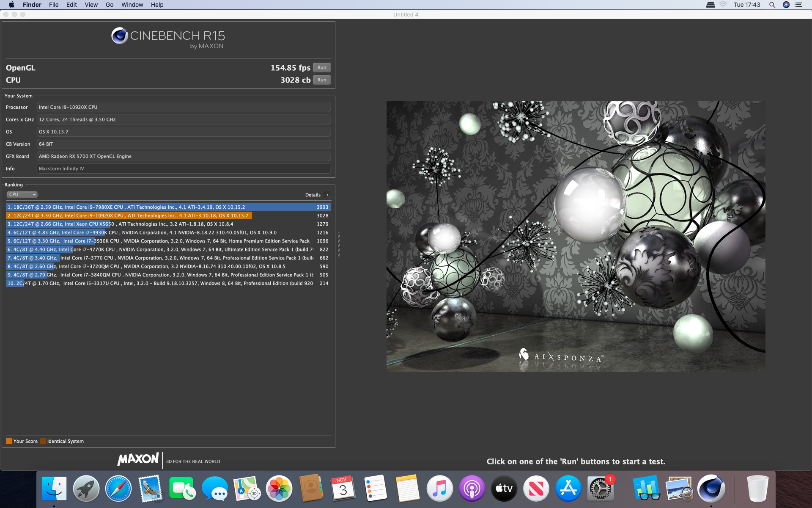812x508 pixels.
Task: Open Spotlight search in menu bar
Action: (x=772, y=5)
